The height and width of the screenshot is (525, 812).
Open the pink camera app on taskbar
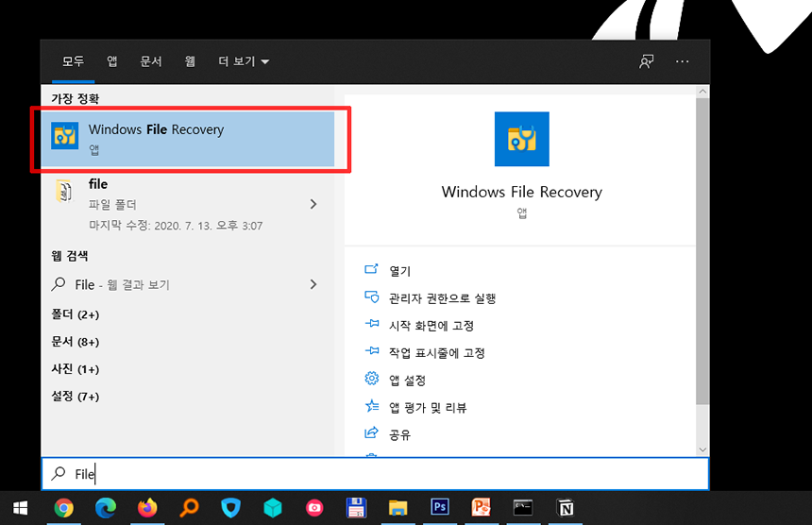314,508
